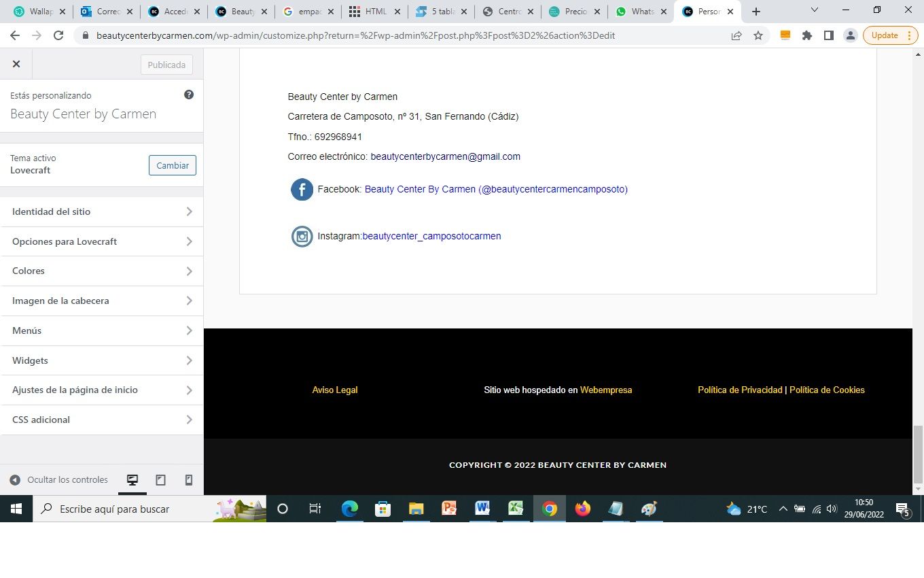
Task: Open the Chrome extensions puzzle icon
Action: point(807,35)
